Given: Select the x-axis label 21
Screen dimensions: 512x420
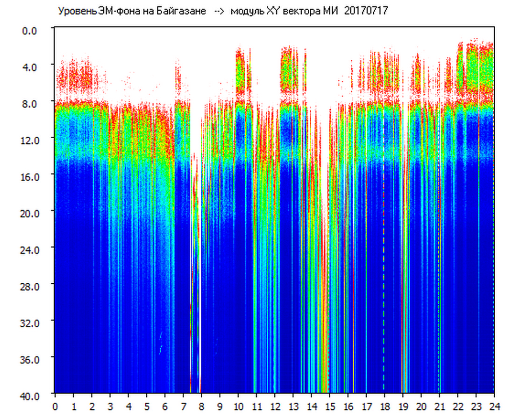Looking at the screenshot, I should (440, 407).
